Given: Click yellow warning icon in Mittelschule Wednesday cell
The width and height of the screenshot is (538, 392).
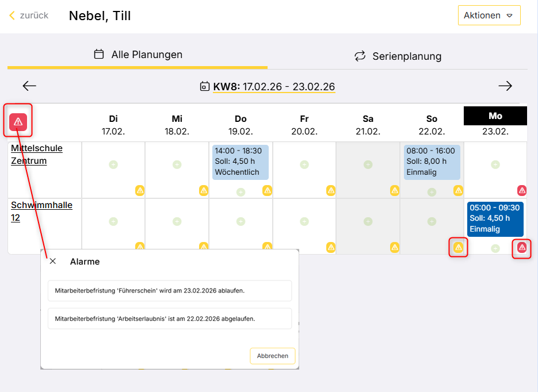Looking at the screenshot, I should 204,190.
